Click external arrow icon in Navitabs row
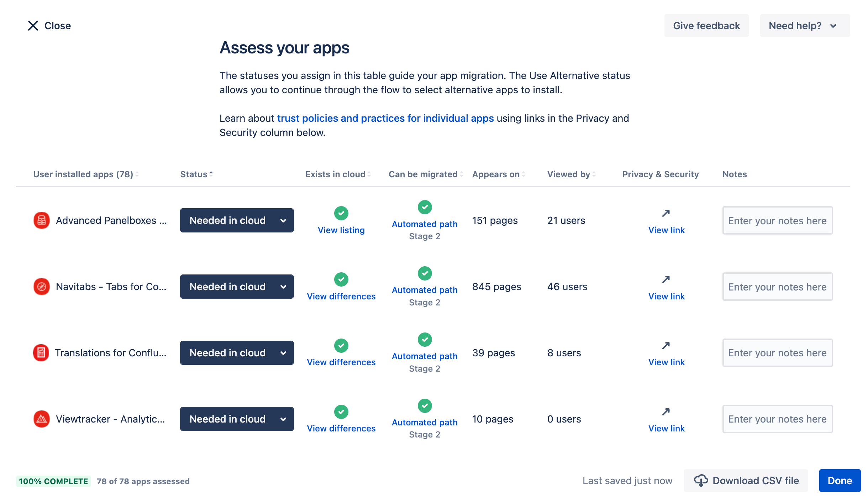The height and width of the screenshot is (503, 868). pos(666,279)
